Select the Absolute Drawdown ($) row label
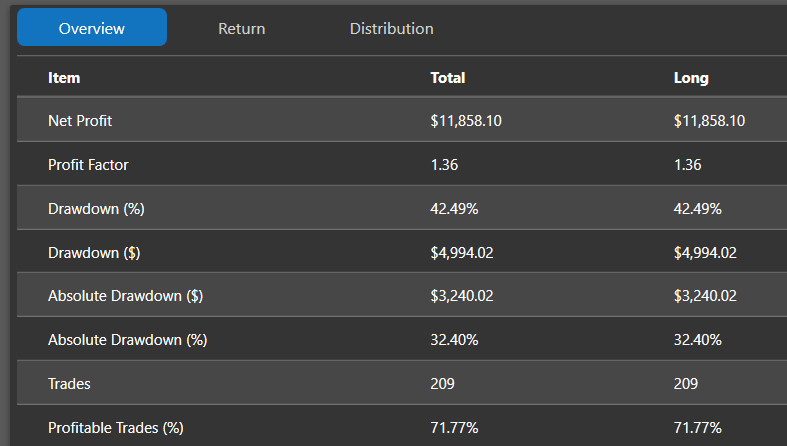The height and width of the screenshot is (446, 787). (x=125, y=296)
